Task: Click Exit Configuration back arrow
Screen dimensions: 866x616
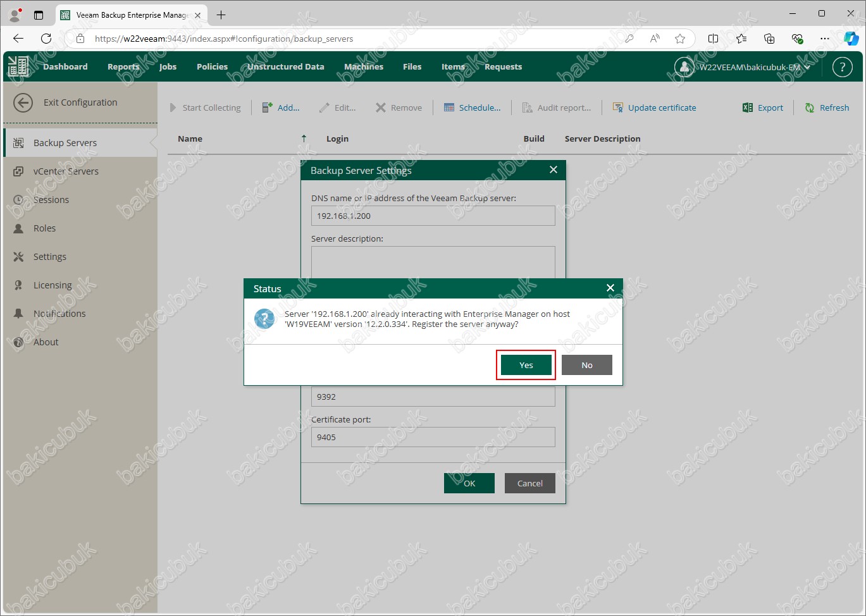Action: (23, 102)
